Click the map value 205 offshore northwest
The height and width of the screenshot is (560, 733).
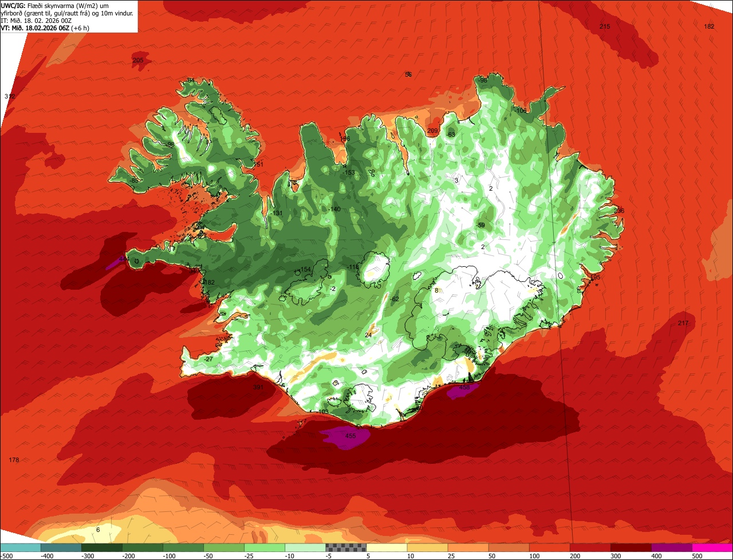(x=138, y=60)
